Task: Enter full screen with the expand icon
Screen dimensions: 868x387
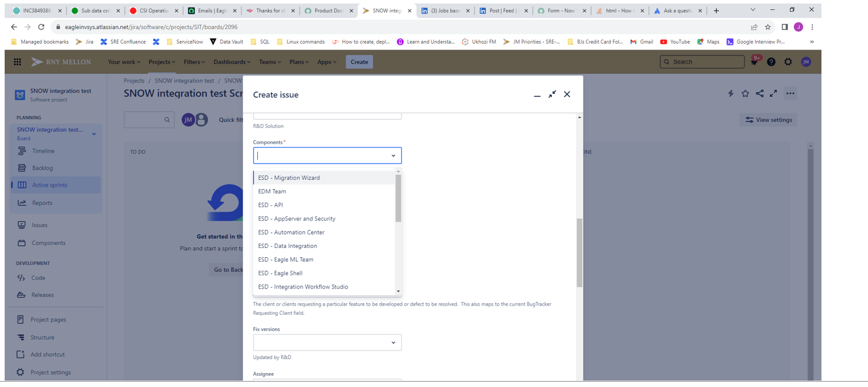Action: click(774, 93)
